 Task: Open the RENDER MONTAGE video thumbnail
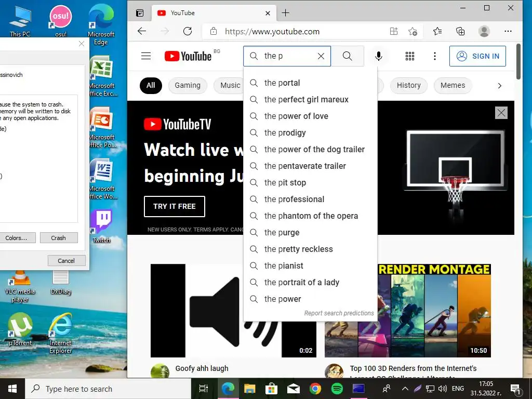[408, 311]
